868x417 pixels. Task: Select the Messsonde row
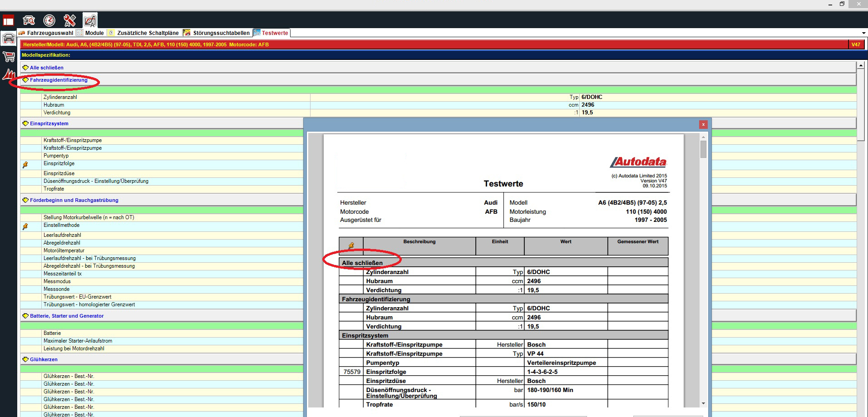pyautogui.click(x=162, y=289)
